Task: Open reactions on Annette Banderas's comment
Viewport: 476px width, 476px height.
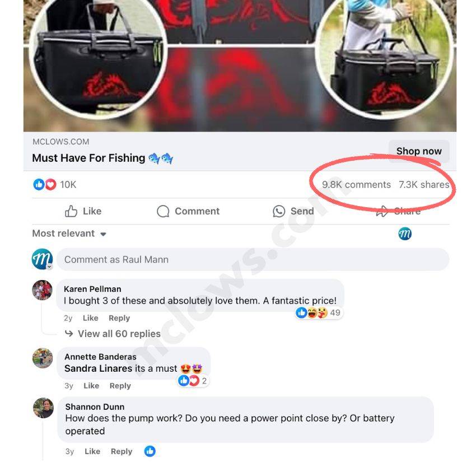Action: click(193, 381)
